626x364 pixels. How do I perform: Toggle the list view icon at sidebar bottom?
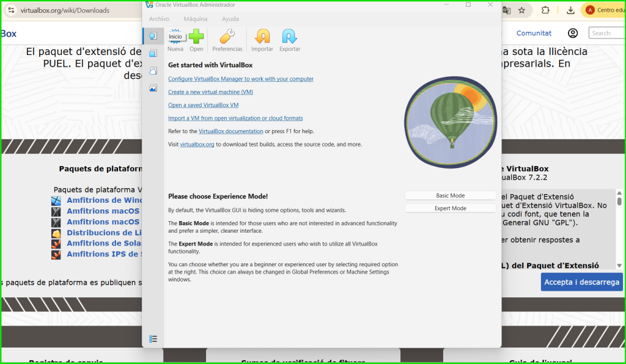point(153,338)
